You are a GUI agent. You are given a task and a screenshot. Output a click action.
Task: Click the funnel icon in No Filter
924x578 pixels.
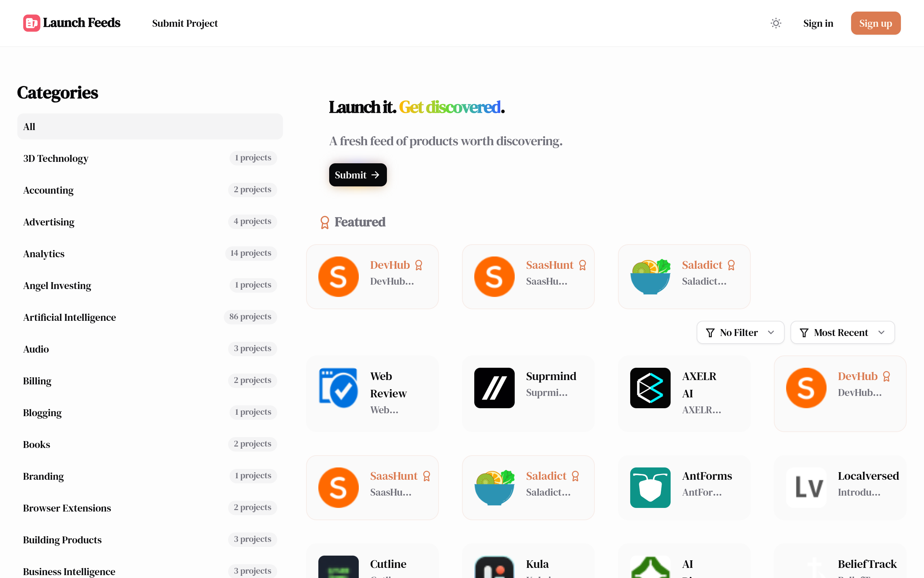(x=710, y=333)
